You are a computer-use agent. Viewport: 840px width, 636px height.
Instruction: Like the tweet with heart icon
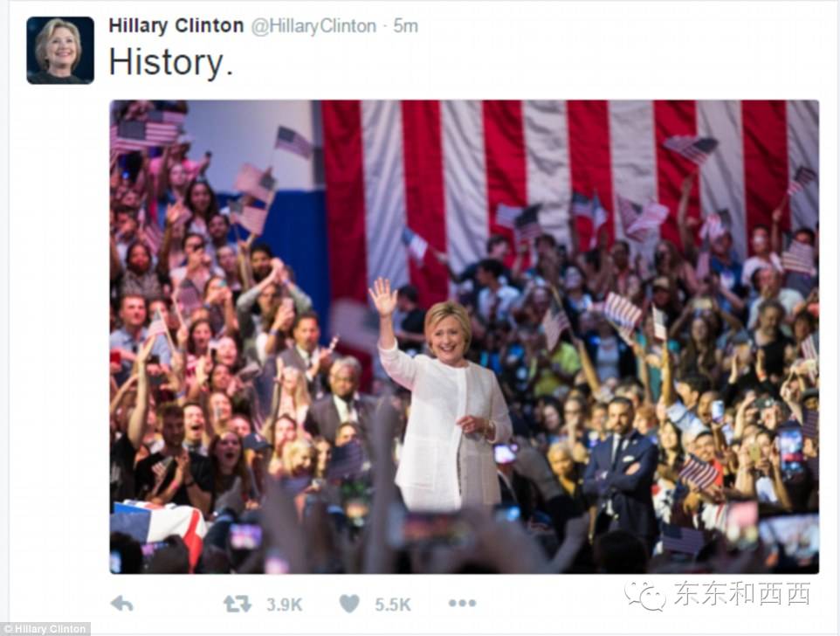click(x=349, y=605)
